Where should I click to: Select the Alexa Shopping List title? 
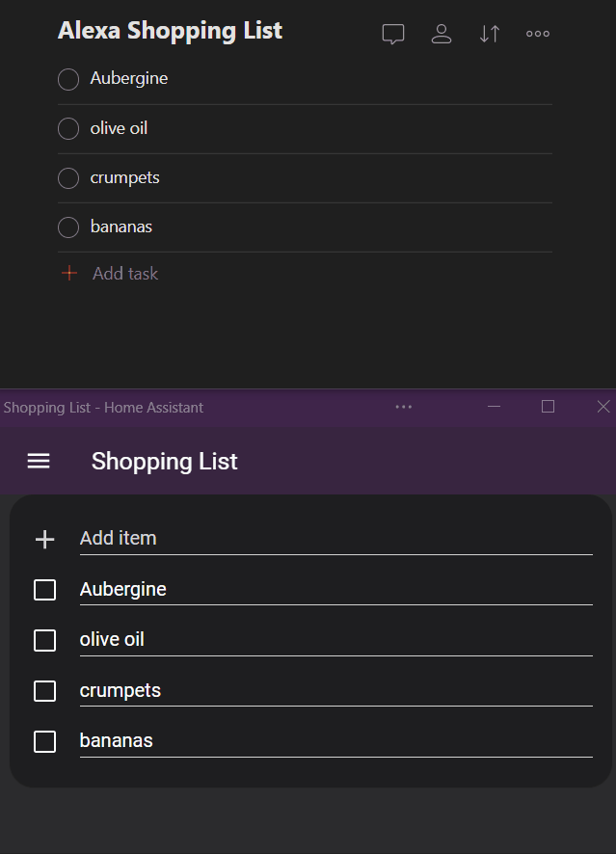click(170, 30)
